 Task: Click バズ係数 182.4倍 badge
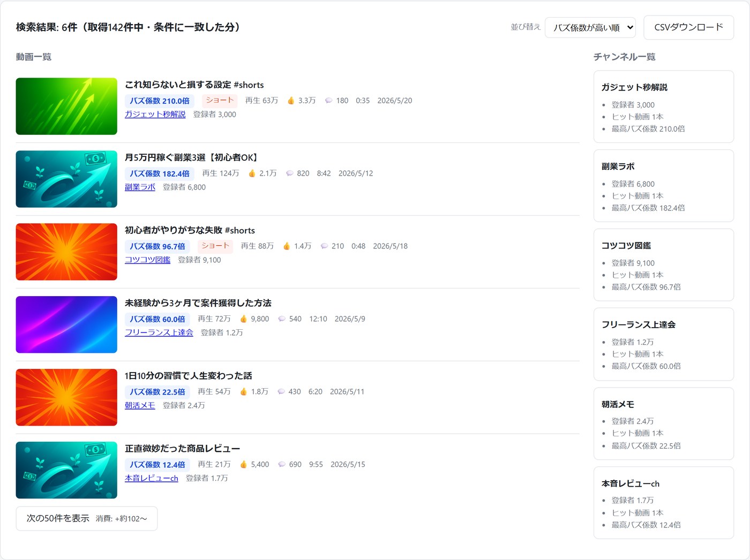(159, 173)
